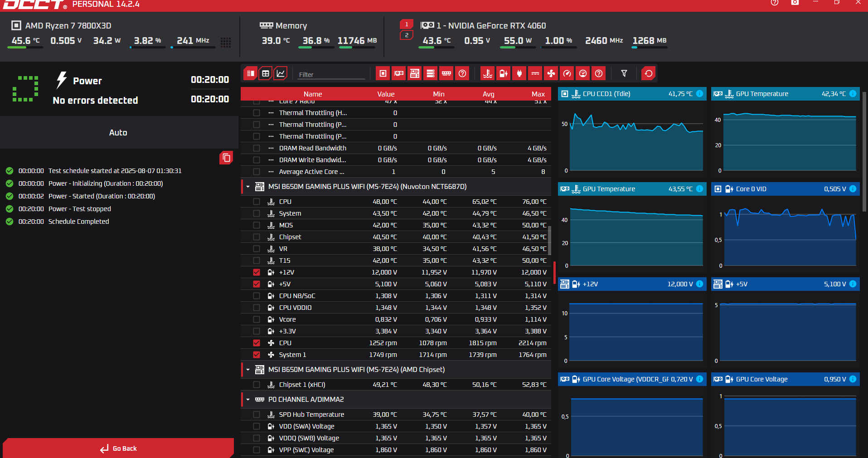Uncheck the System 1 fan checkbox
Viewport: 868px width, 458px height.
[x=257, y=355]
